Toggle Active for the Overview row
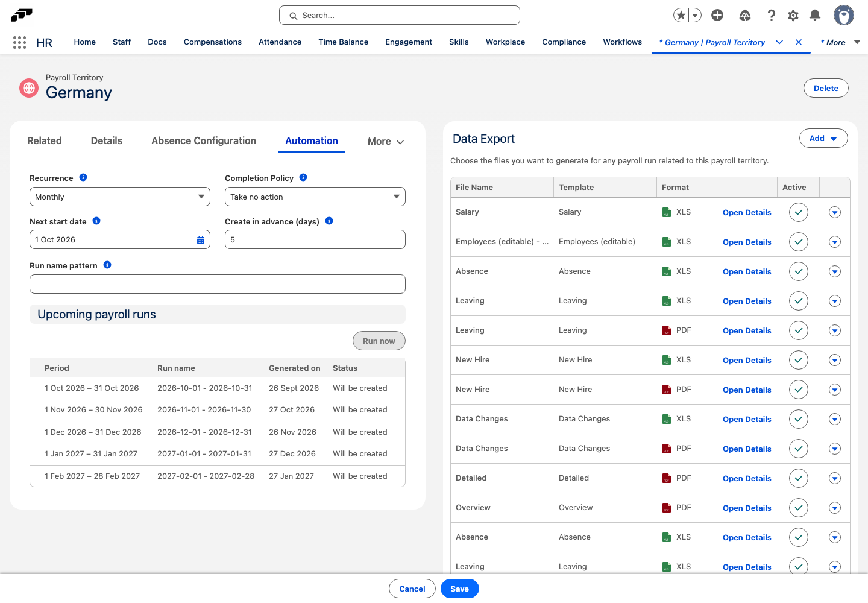868x603 pixels. pos(799,508)
